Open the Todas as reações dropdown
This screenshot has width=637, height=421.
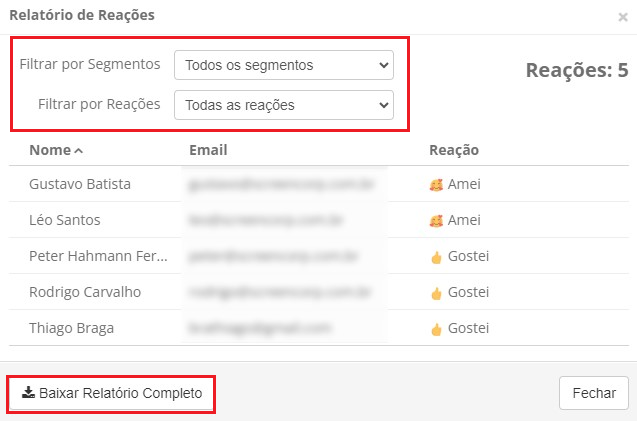click(284, 105)
